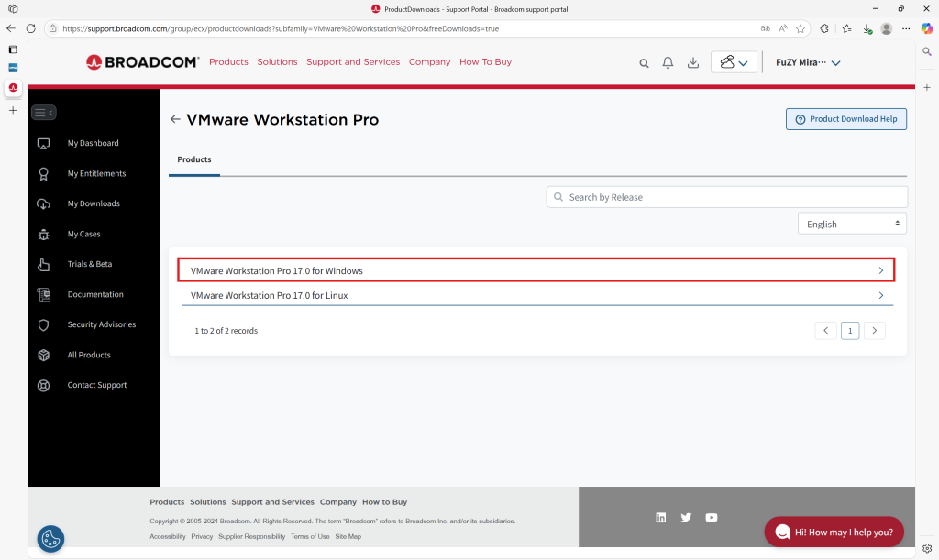Viewport: 939px width, 560px height.
Task: Open Broadcom YouTube channel icon
Action: pos(711,518)
